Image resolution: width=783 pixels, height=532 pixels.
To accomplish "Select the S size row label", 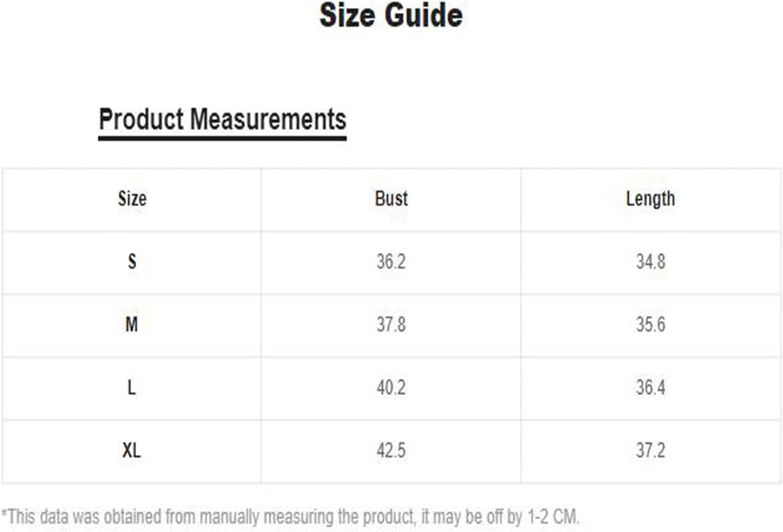I will [x=132, y=261].
